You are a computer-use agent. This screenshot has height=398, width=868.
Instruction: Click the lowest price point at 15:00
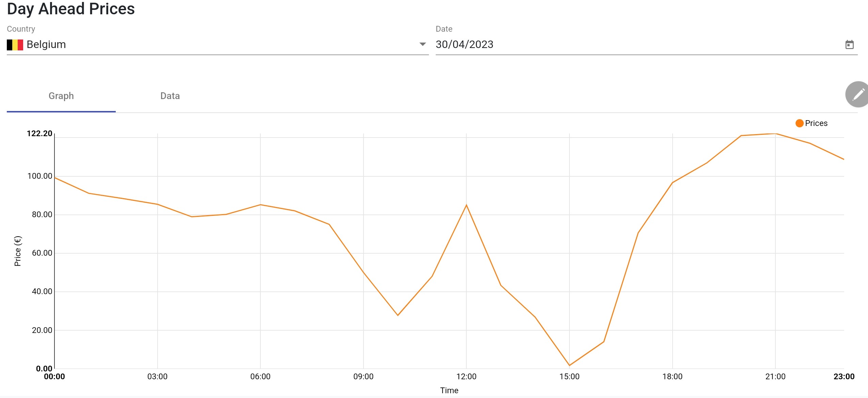[x=569, y=365]
